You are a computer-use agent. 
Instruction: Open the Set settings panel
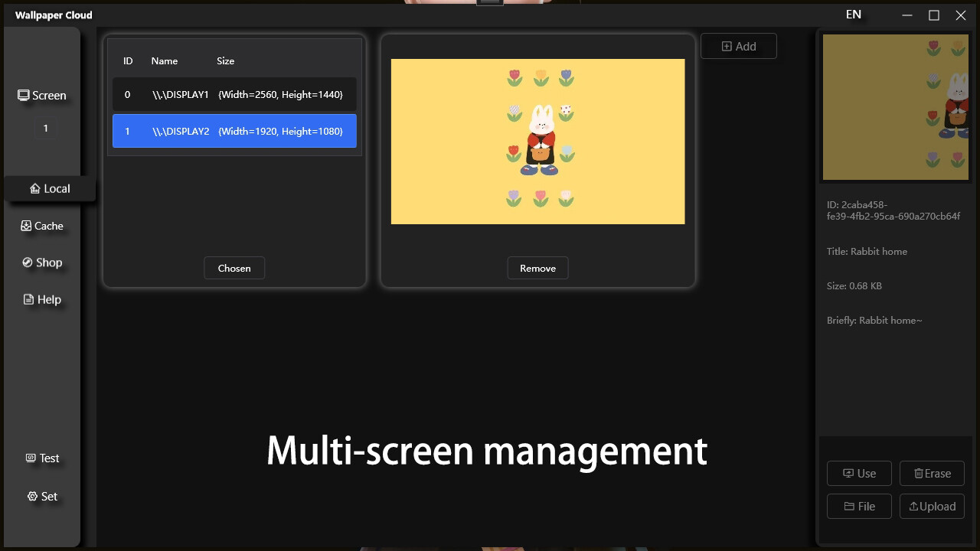[42, 496]
